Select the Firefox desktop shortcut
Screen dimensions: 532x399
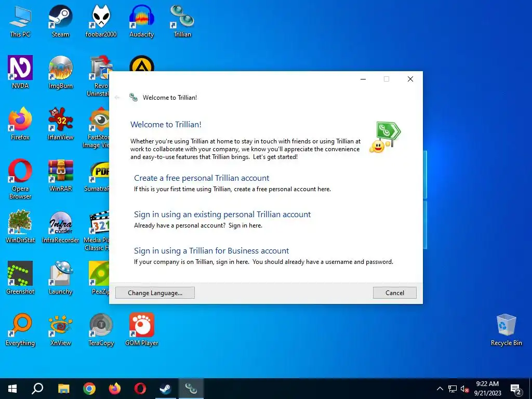(20, 124)
